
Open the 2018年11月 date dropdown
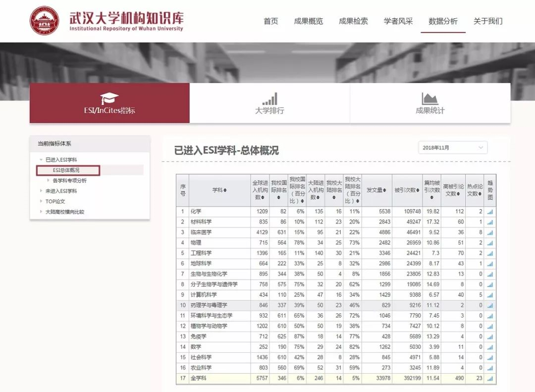pyautogui.click(x=452, y=147)
